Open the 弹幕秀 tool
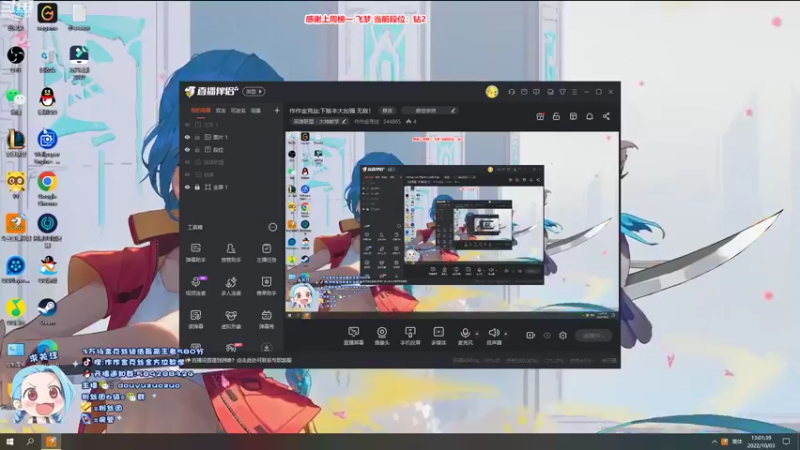This screenshot has width=800, height=450. tap(266, 319)
